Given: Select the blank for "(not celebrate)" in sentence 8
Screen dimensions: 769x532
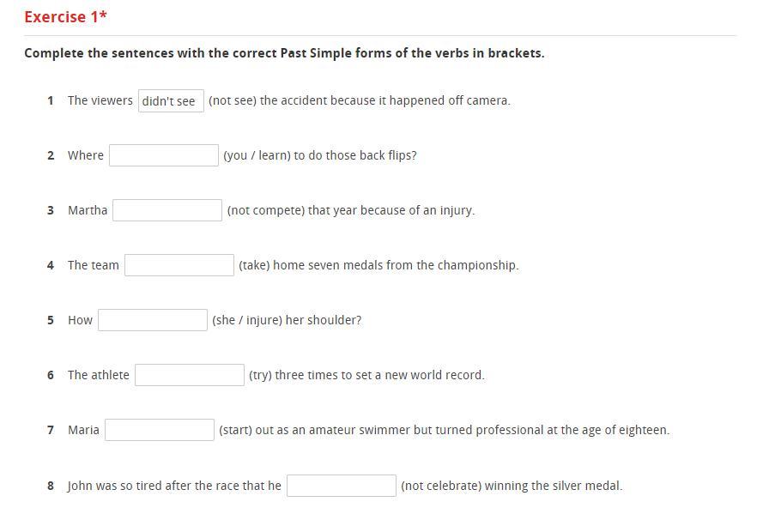Looking at the screenshot, I should [342, 486].
